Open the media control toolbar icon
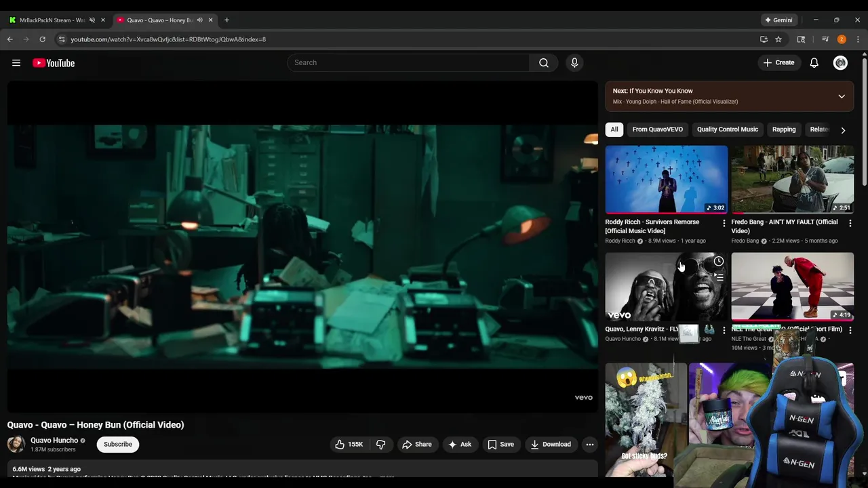This screenshot has width=868, height=488. (x=825, y=39)
